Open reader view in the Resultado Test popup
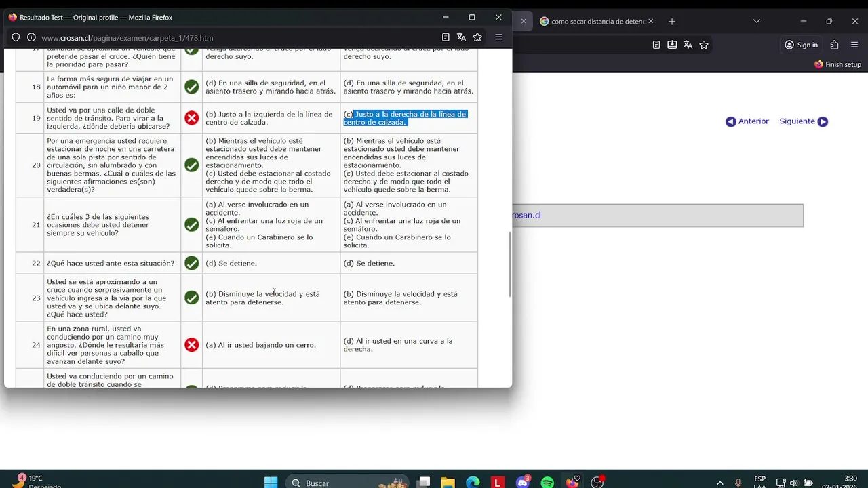 click(446, 37)
